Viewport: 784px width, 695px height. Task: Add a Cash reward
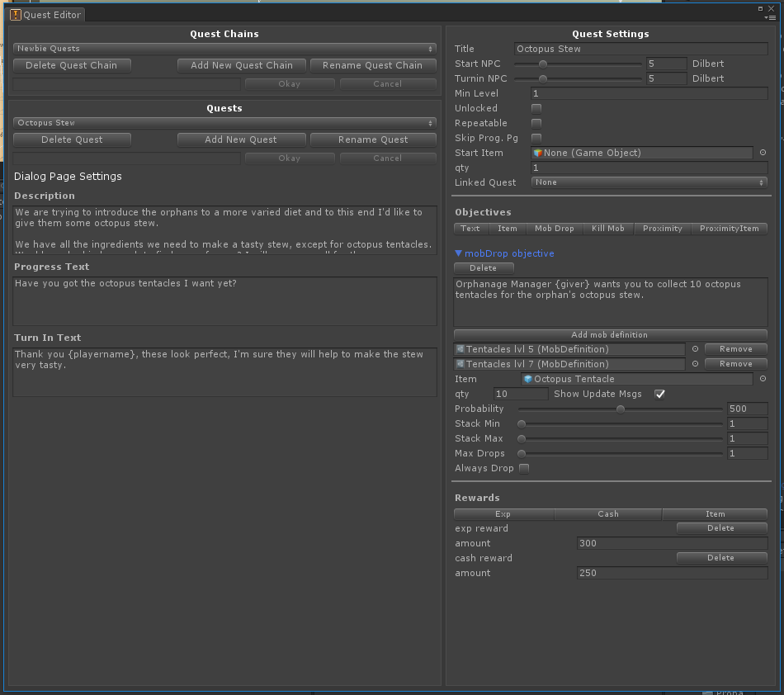tap(608, 514)
